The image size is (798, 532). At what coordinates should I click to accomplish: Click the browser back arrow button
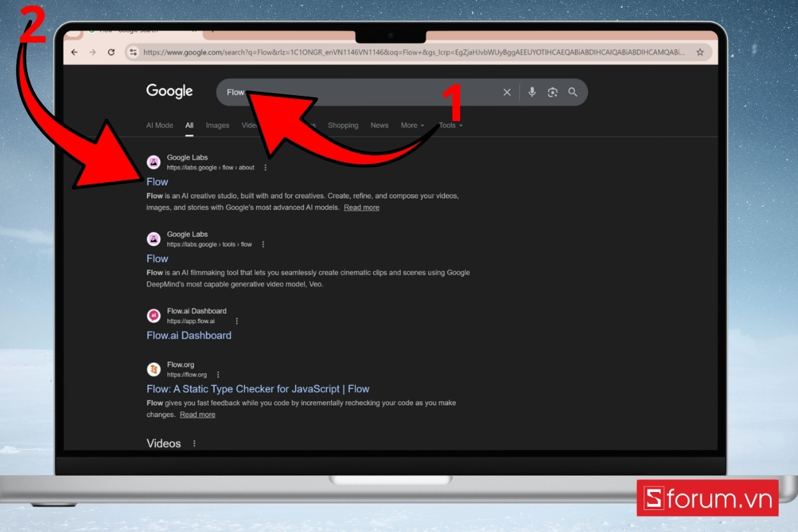point(74,52)
